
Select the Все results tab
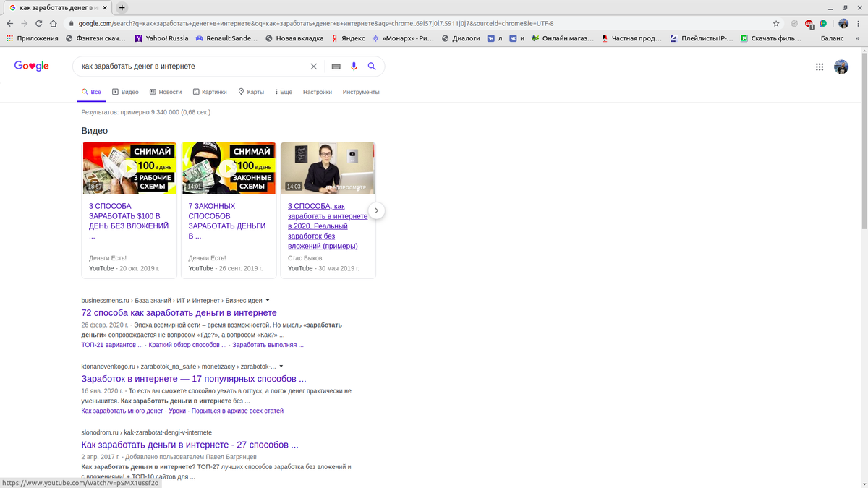point(91,92)
